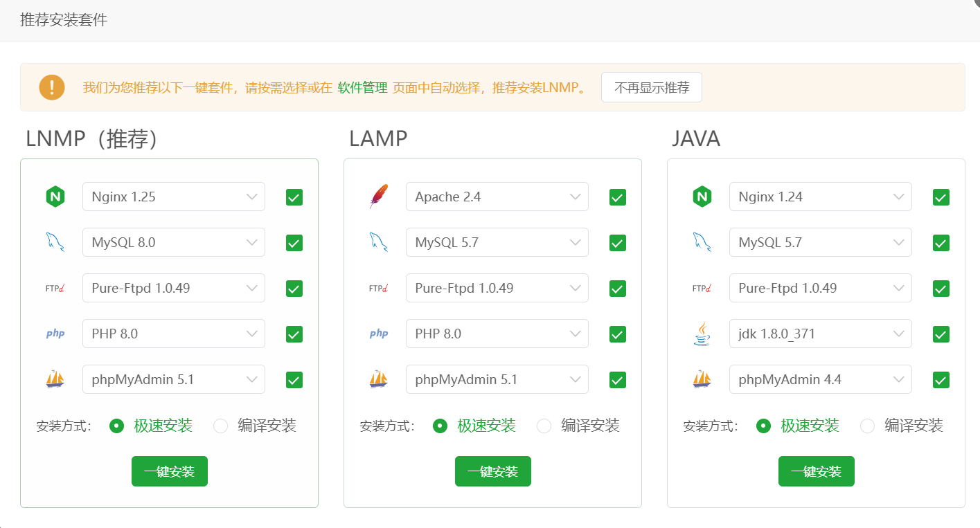Viewport: 980px width, 528px height.
Task: Click the Nginx logo icon in JAVA
Action: tap(702, 197)
